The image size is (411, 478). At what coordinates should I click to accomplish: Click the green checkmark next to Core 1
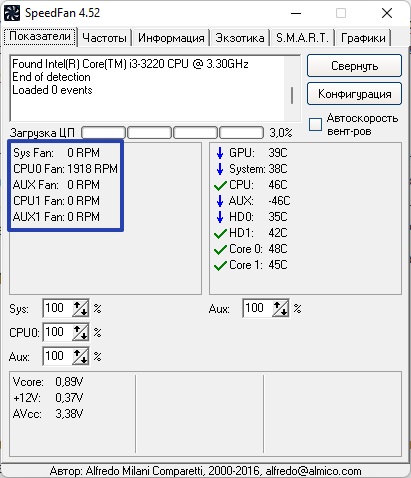(220, 265)
